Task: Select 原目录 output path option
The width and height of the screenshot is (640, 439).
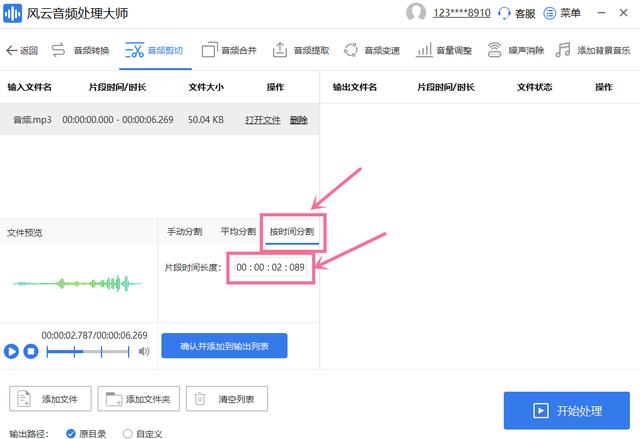Action: coord(71,433)
